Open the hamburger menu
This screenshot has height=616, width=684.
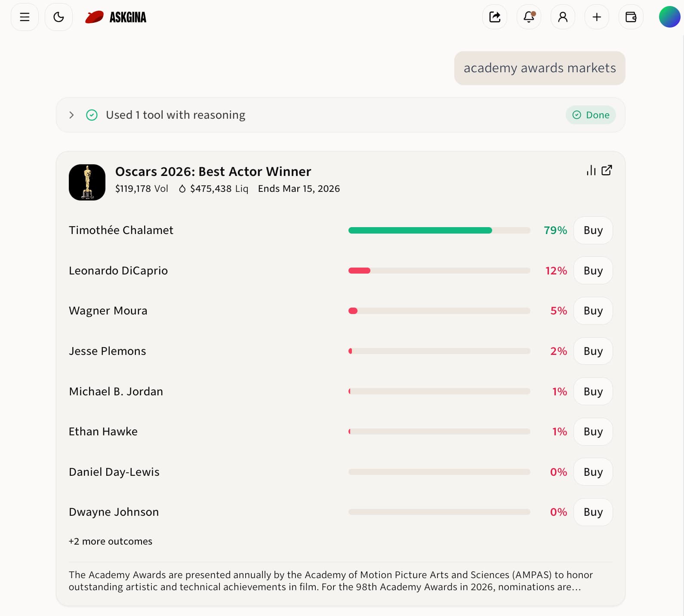pyautogui.click(x=25, y=17)
